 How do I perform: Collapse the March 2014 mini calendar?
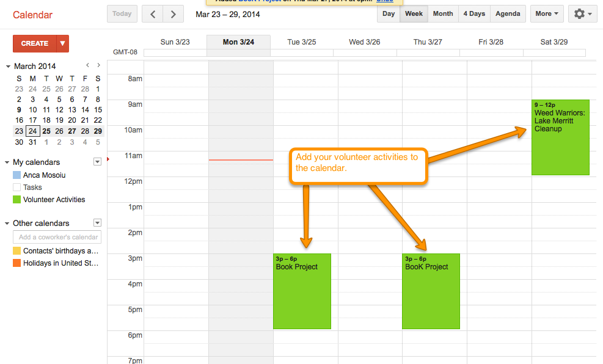coord(8,67)
